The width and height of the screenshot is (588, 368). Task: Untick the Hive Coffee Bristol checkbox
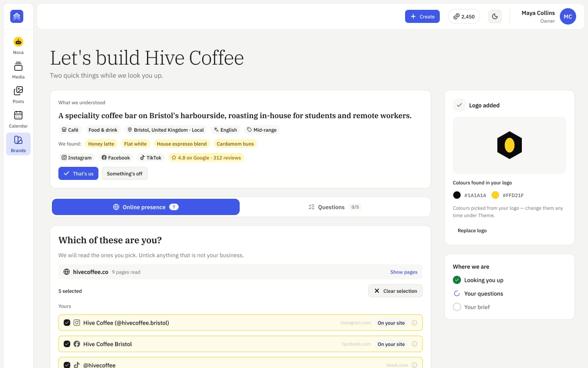tap(67, 344)
